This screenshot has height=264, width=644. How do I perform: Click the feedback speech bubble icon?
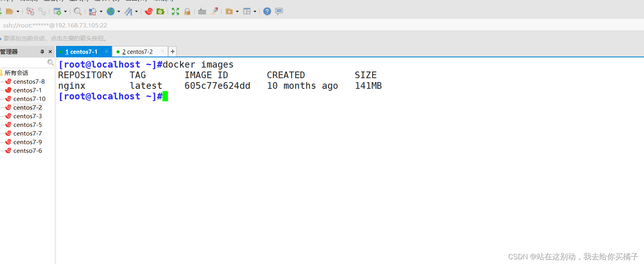click(x=279, y=11)
